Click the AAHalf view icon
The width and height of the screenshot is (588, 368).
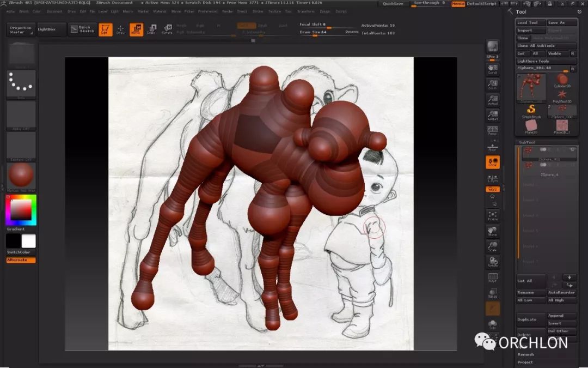[x=492, y=115]
